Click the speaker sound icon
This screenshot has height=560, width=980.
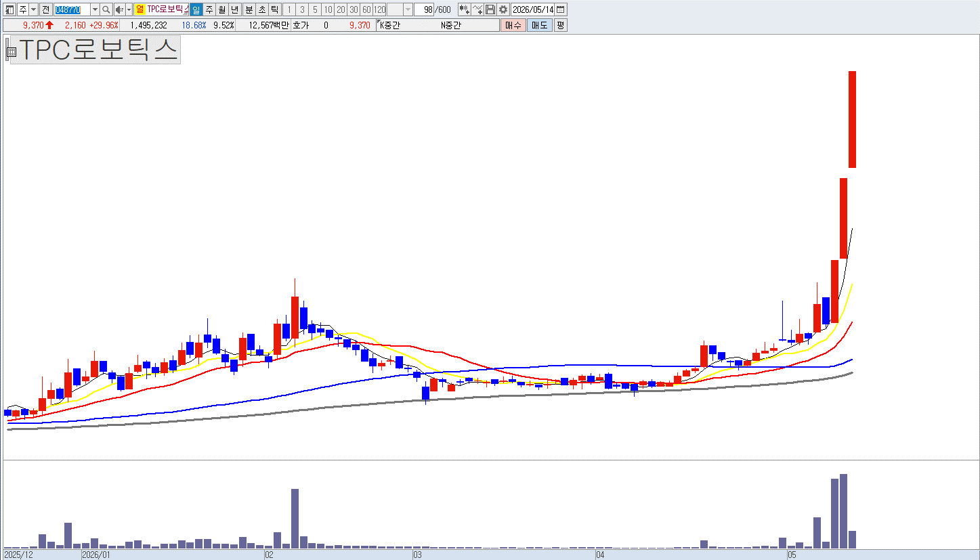coord(119,9)
